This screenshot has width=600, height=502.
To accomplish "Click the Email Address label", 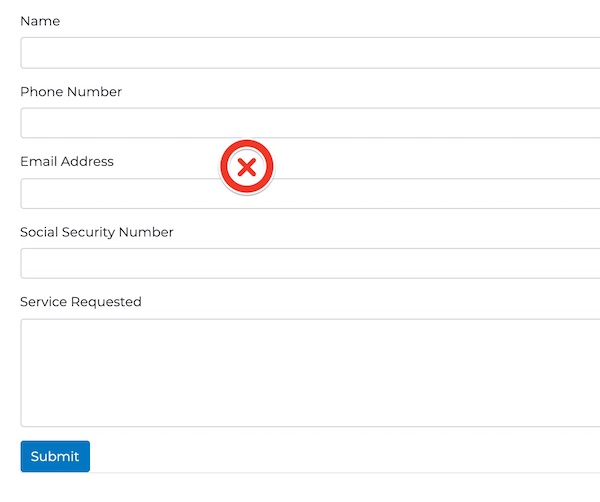I will point(67,161).
